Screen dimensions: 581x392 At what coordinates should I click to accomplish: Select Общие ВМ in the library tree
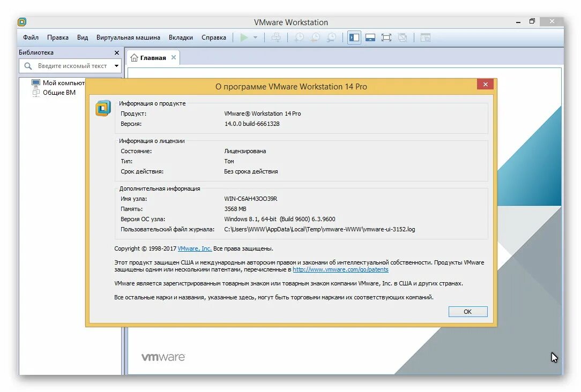[59, 93]
